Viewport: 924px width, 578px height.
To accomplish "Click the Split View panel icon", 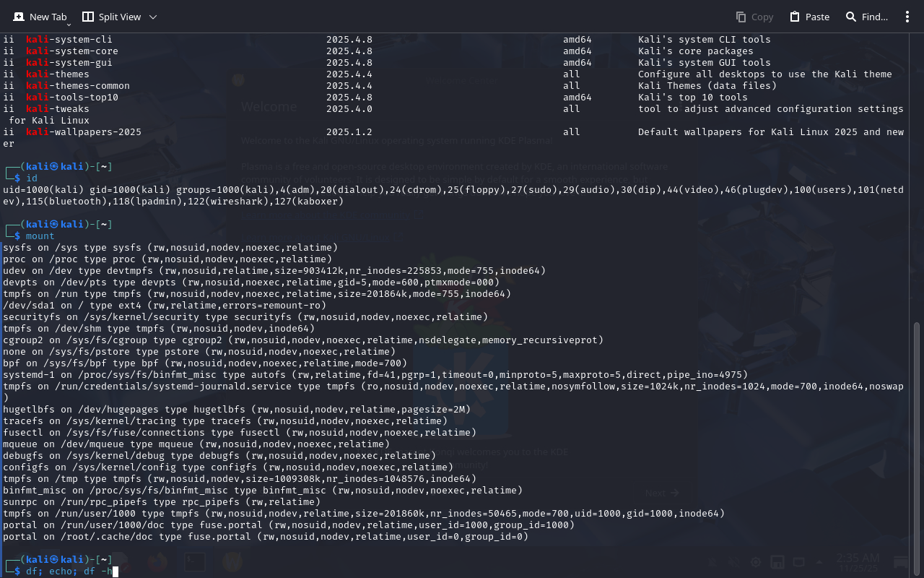I will click(88, 17).
